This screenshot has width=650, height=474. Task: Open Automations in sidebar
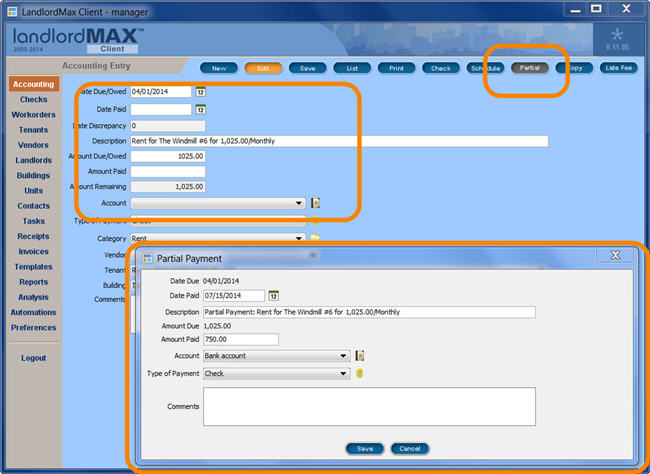click(x=34, y=312)
